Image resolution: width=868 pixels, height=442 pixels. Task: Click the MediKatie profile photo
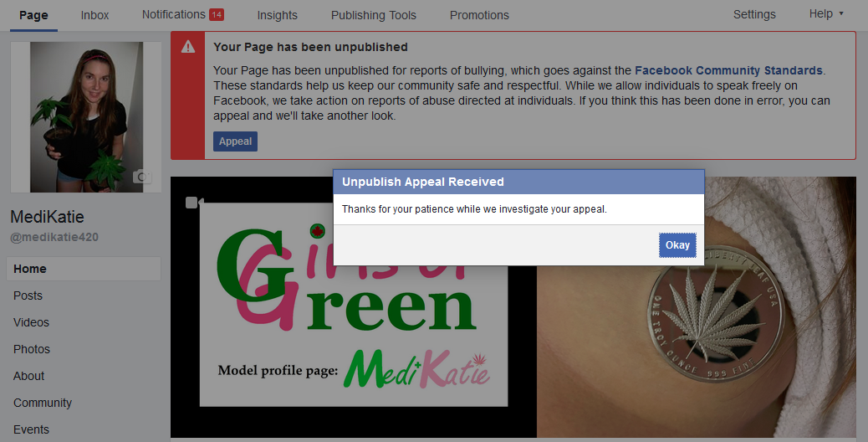point(86,117)
